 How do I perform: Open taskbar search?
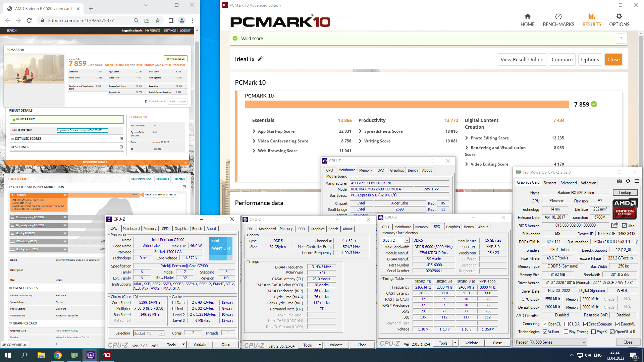point(24,355)
